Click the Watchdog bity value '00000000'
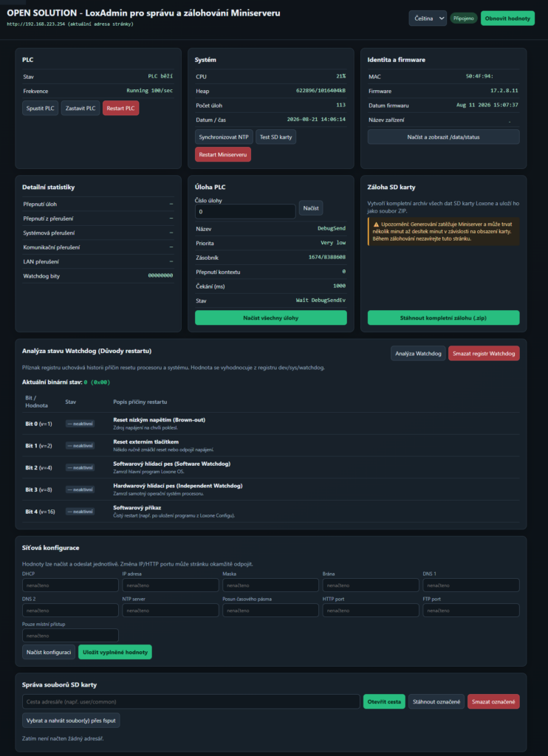 click(161, 276)
